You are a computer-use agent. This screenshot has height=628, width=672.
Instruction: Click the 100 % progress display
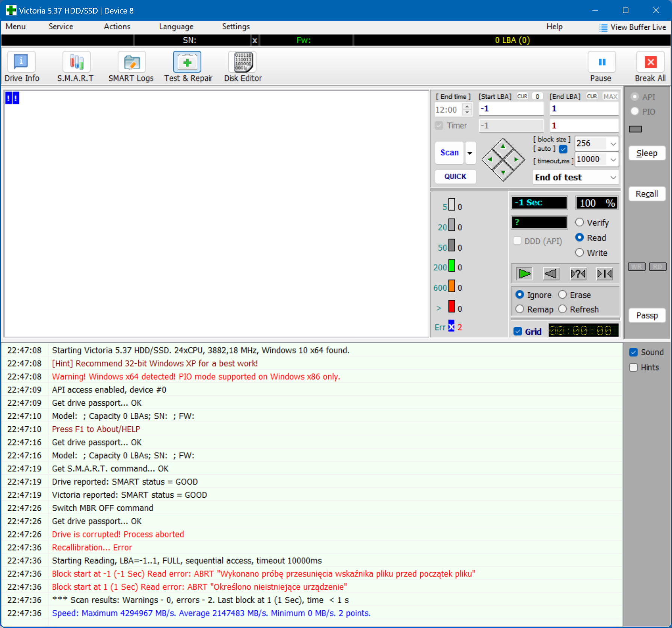pyautogui.click(x=597, y=203)
